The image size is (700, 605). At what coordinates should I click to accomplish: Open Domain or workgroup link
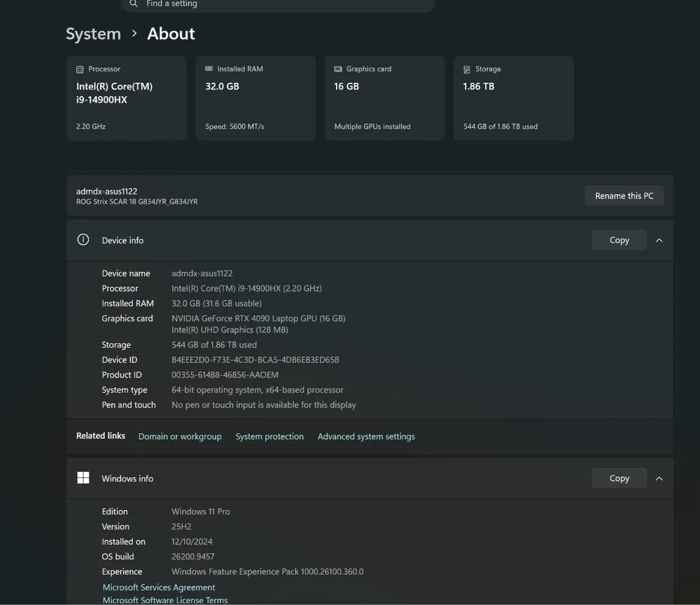180,436
